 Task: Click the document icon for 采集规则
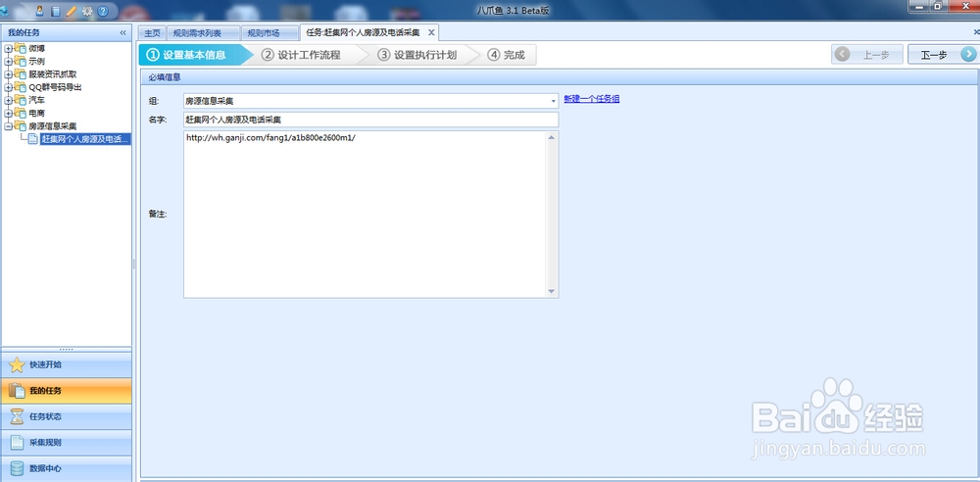pyautogui.click(x=17, y=443)
